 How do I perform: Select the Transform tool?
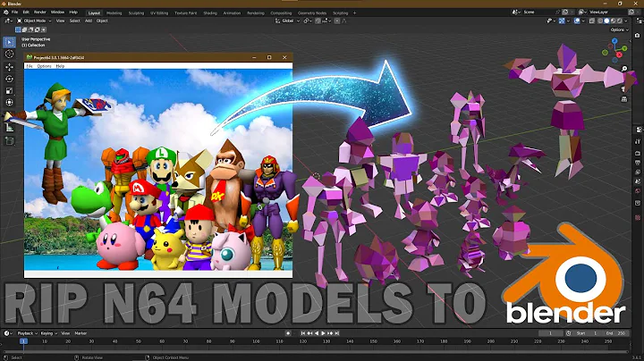coord(10,103)
